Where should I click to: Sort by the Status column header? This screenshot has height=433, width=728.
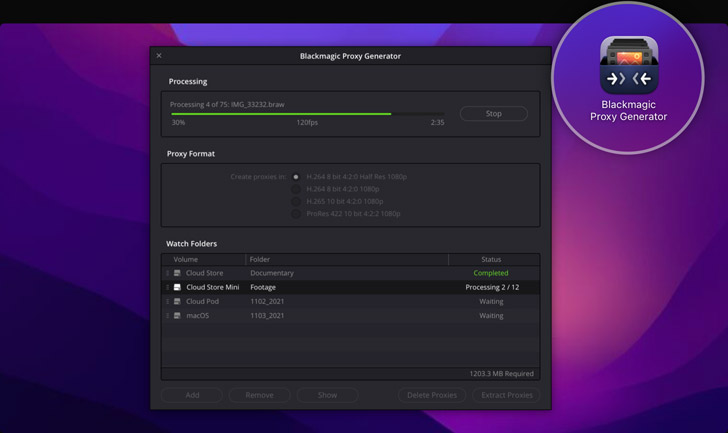[x=491, y=259]
